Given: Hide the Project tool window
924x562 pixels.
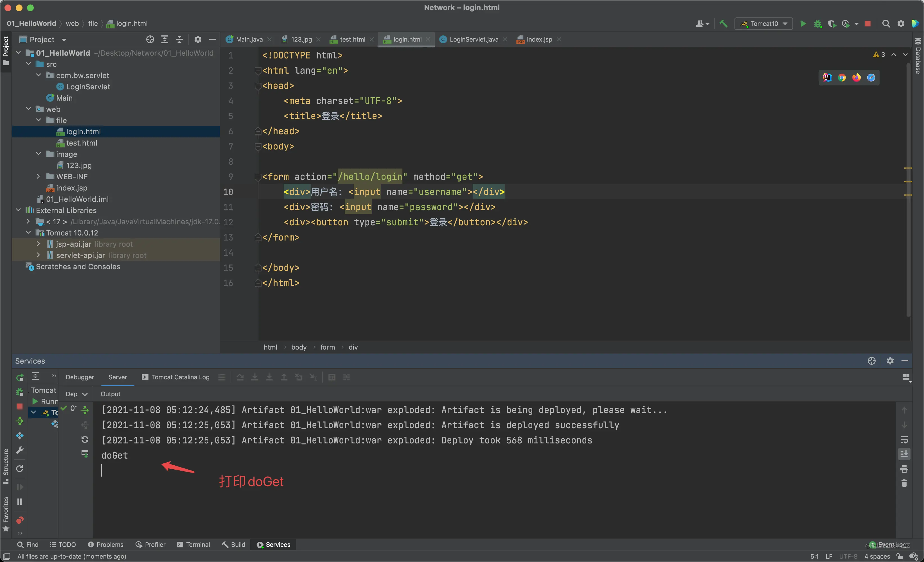Looking at the screenshot, I should coord(212,39).
